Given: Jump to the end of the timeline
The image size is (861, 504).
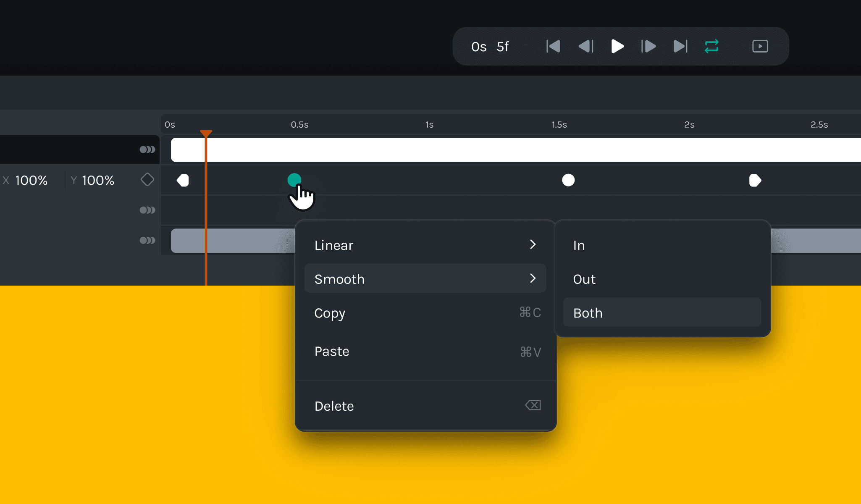Looking at the screenshot, I should coord(680,46).
